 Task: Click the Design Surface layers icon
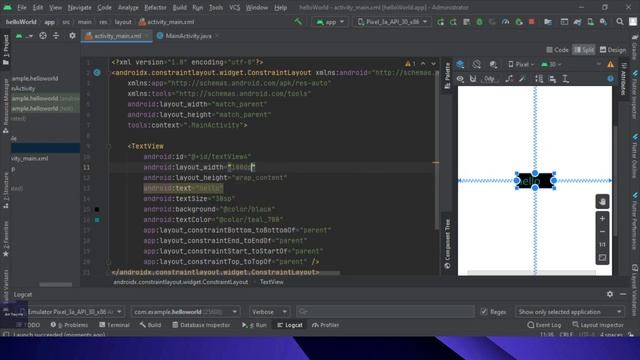460,64
